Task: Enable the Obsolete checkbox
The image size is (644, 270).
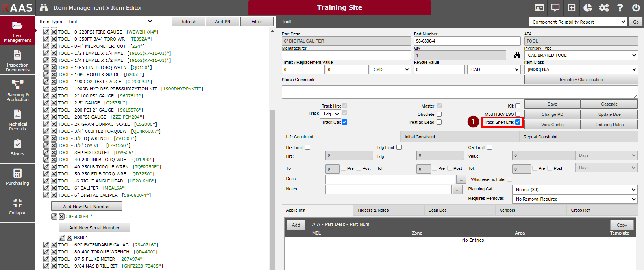Action: pyautogui.click(x=439, y=114)
